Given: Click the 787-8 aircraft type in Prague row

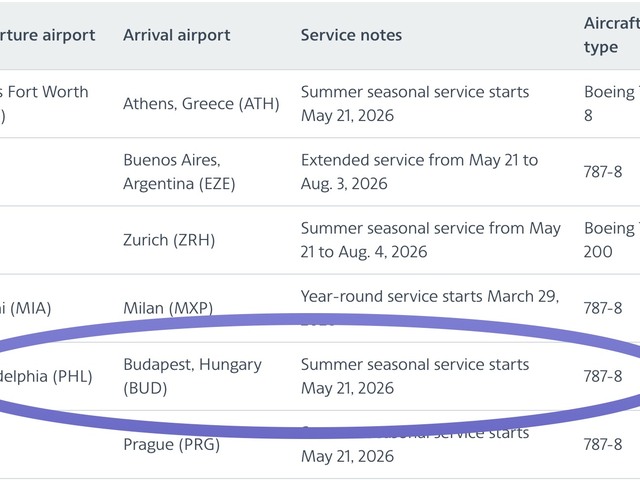Looking at the screenshot, I should (602, 444).
